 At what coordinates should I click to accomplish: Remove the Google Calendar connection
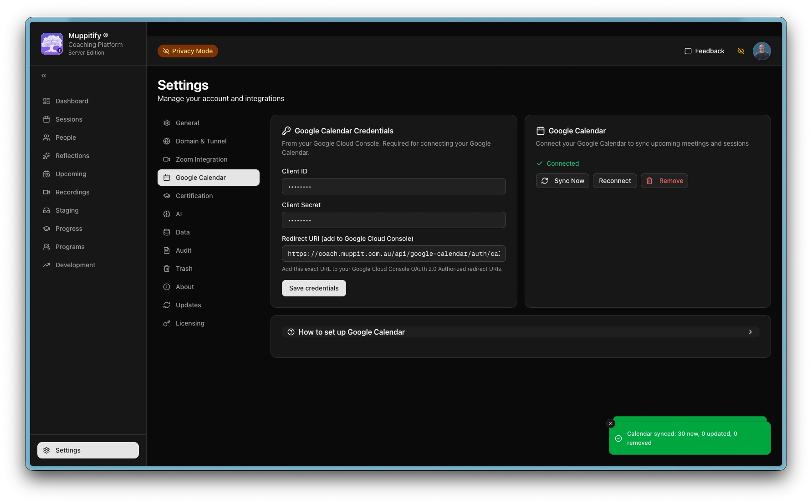point(664,181)
